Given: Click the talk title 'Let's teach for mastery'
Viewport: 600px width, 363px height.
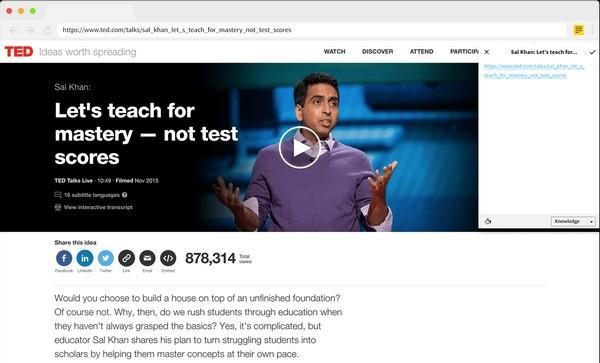Looking at the screenshot, I should pyautogui.click(x=146, y=133).
